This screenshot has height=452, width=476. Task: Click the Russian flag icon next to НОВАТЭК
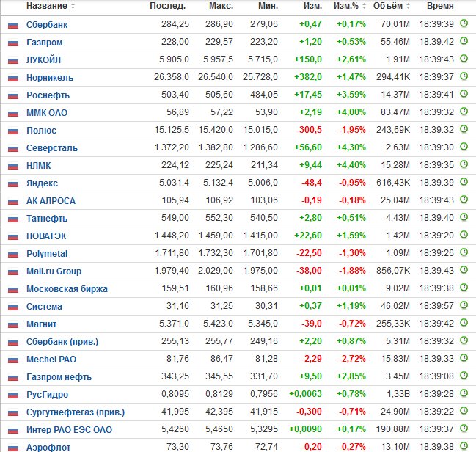(x=13, y=237)
